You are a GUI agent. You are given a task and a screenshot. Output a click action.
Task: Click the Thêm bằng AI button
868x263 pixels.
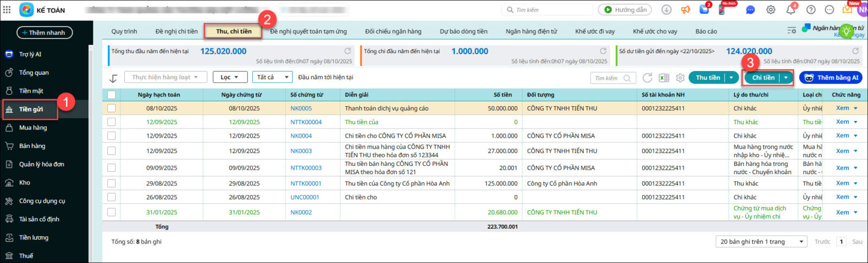coord(831,78)
